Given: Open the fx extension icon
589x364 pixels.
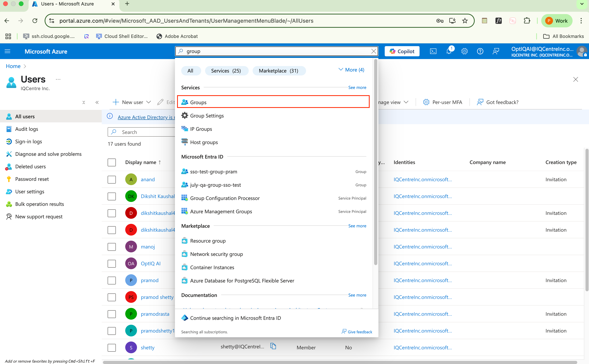Looking at the screenshot, I should click(498, 21).
